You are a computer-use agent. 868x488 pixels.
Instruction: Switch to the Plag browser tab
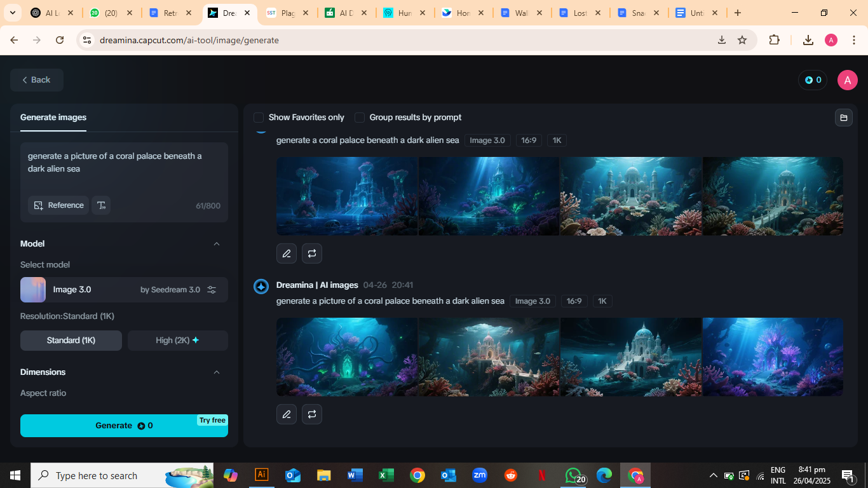pos(287,13)
